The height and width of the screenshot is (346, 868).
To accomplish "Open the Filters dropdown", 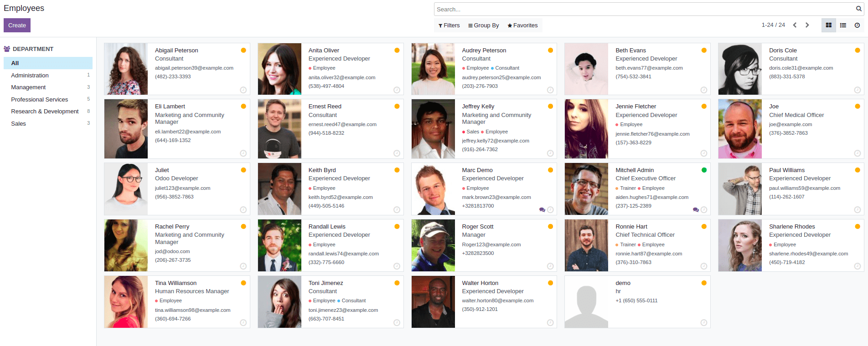I will pos(449,25).
